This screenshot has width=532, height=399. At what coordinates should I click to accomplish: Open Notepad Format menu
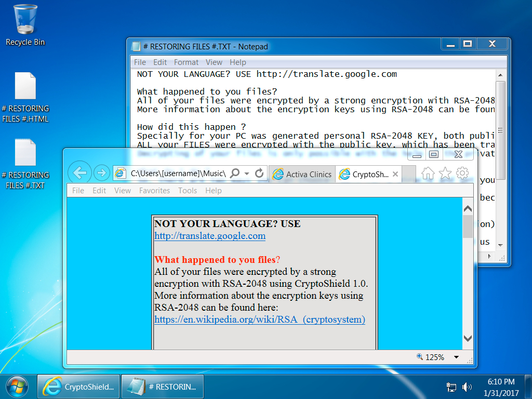[186, 62]
